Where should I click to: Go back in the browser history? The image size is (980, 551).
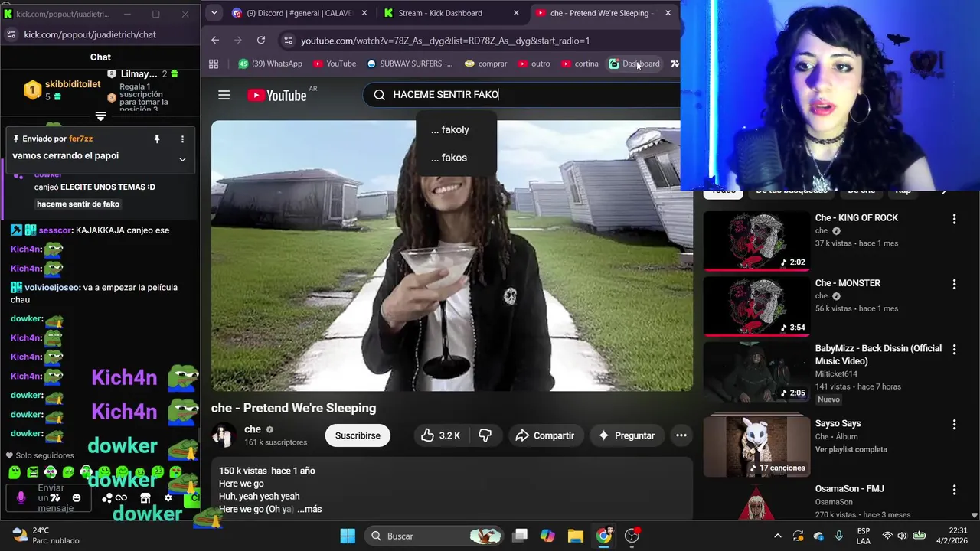point(215,40)
